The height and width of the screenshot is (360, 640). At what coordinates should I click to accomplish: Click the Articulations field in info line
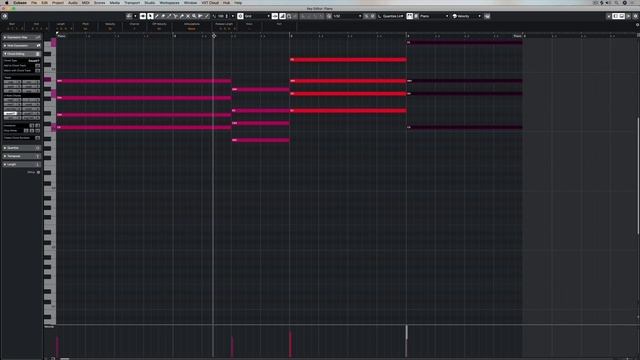(191, 29)
